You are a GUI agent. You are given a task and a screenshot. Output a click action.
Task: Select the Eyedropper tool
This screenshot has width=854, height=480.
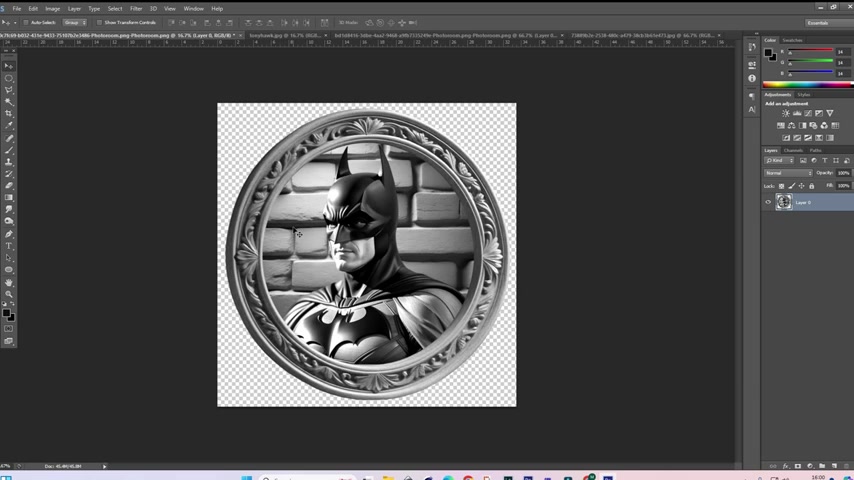click(x=9, y=125)
